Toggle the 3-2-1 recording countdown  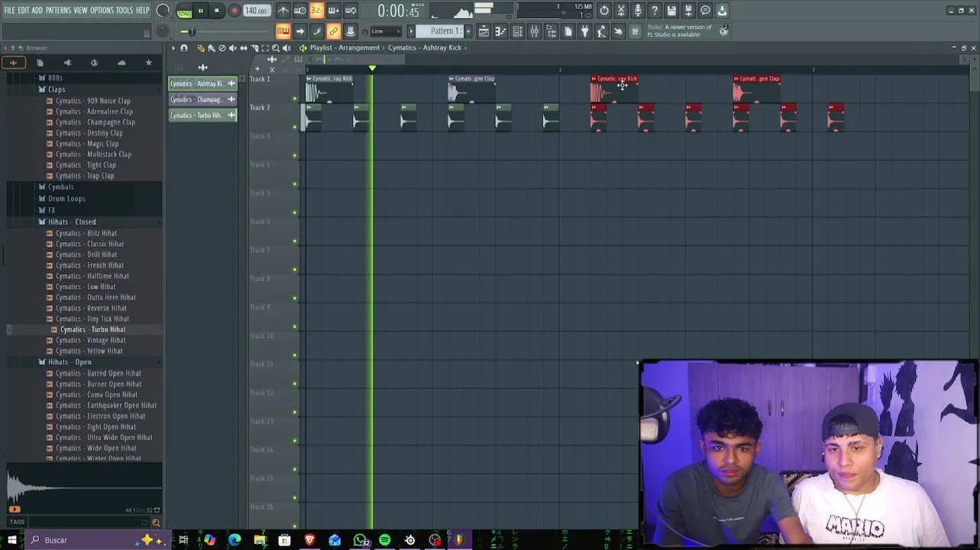[x=317, y=11]
